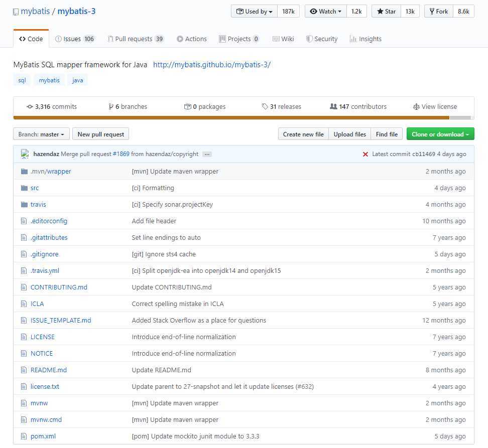Click the src folder icon
Viewport: 488px width, 448px height.
24,188
